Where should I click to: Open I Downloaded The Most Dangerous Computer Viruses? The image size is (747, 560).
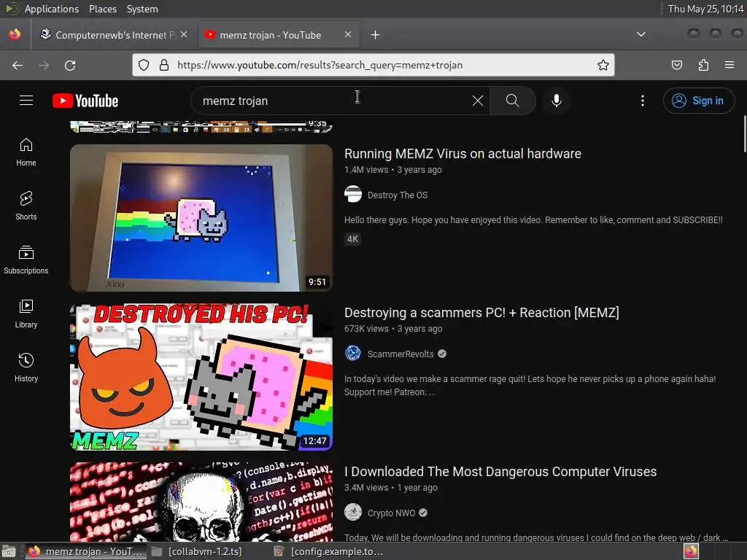click(500, 472)
